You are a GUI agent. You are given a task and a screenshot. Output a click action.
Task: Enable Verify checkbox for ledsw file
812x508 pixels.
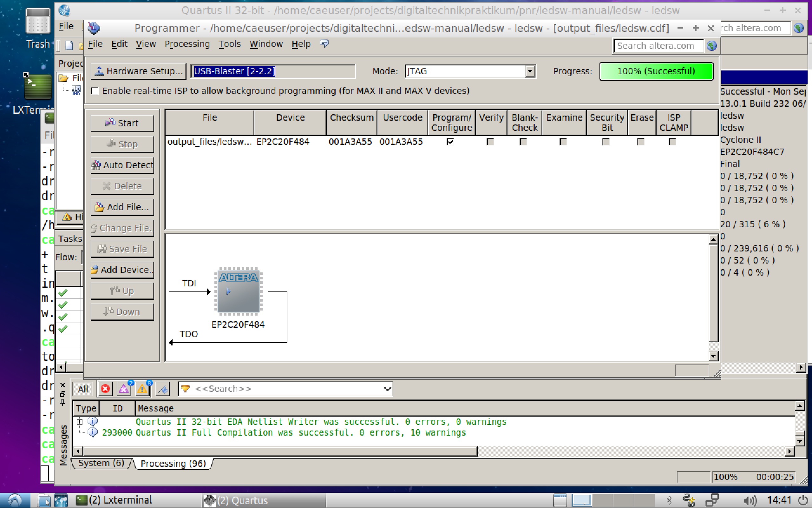click(x=490, y=142)
